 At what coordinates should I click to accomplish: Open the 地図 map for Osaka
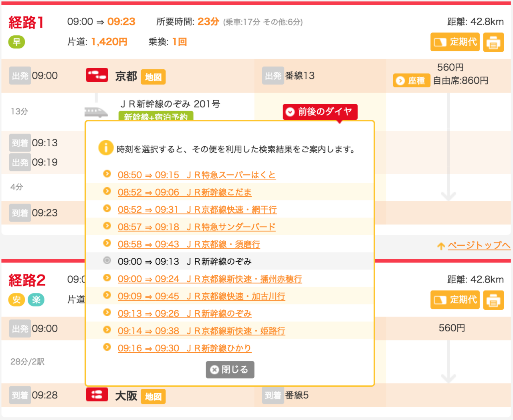(x=153, y=397)
